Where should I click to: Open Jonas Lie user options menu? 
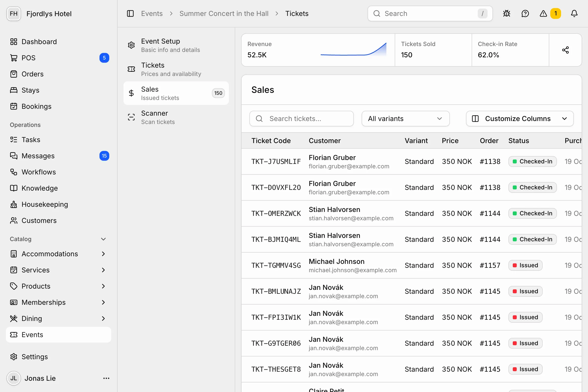pyautogui.click(x=106, y=378)
